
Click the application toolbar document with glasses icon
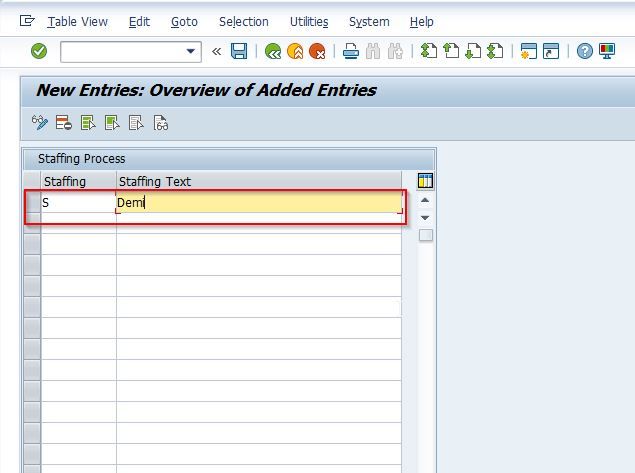pos(160,123)
